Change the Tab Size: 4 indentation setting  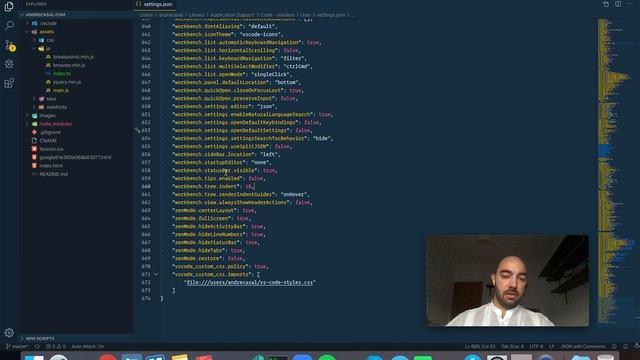click(512, 346)
